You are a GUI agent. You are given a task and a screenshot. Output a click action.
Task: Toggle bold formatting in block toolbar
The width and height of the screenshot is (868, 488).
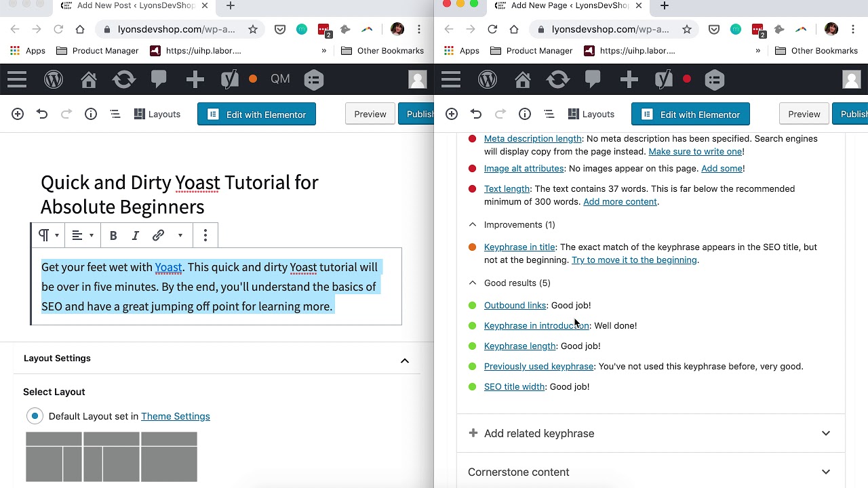pyautogui.click(x=113, y=235)
